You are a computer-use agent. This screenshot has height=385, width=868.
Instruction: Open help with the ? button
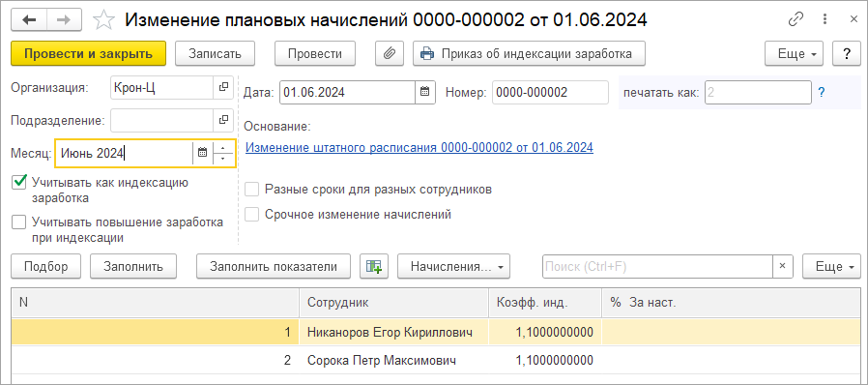pyautogui.click(x=847, y=54)
